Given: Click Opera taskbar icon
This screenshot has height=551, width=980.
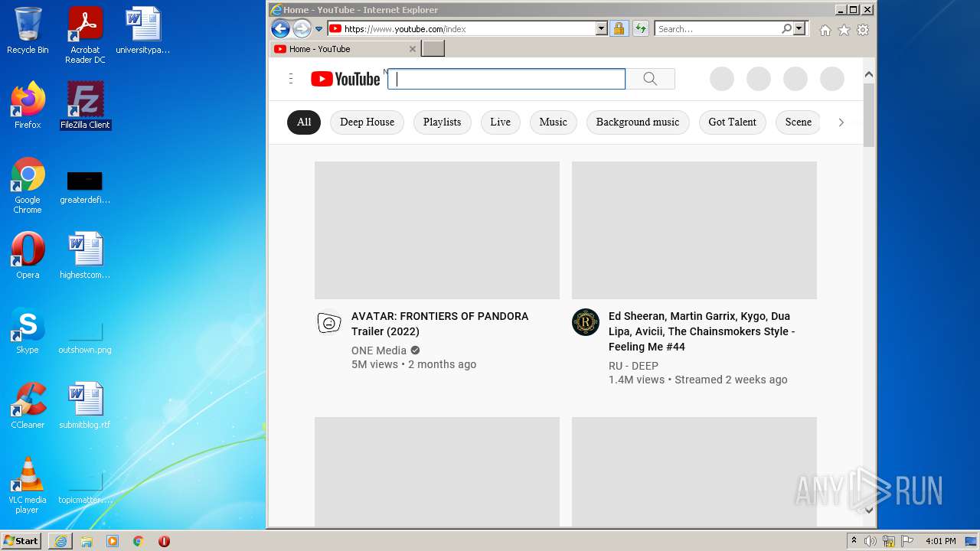Looking at the screenshot, I should tap(164, 541).
